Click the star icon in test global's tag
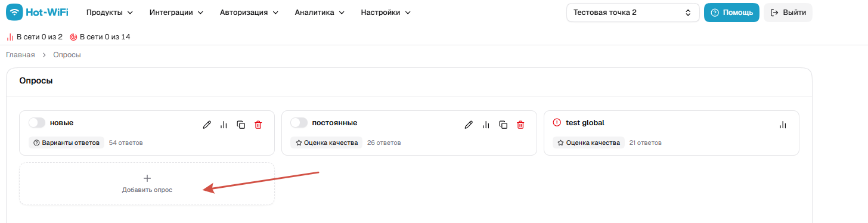The image size is (868, 223). tap(560, 143)
